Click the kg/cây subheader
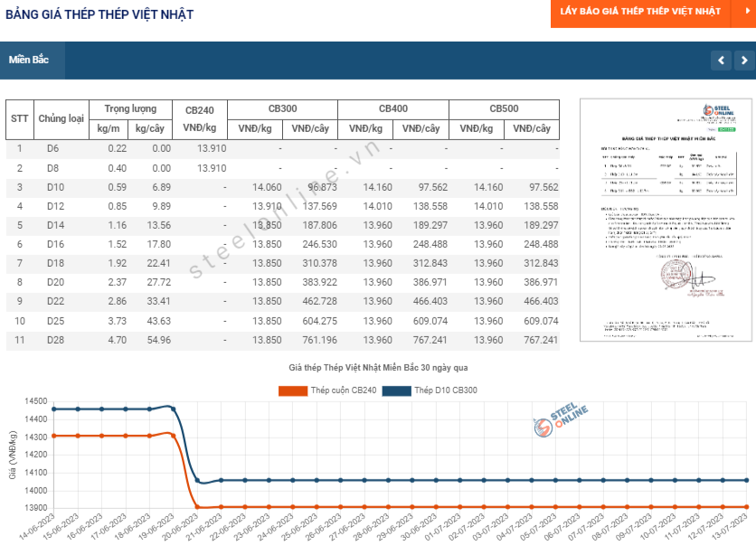This screenshot has width=756, height=546. pyautogui.click(x=150, y=128)
